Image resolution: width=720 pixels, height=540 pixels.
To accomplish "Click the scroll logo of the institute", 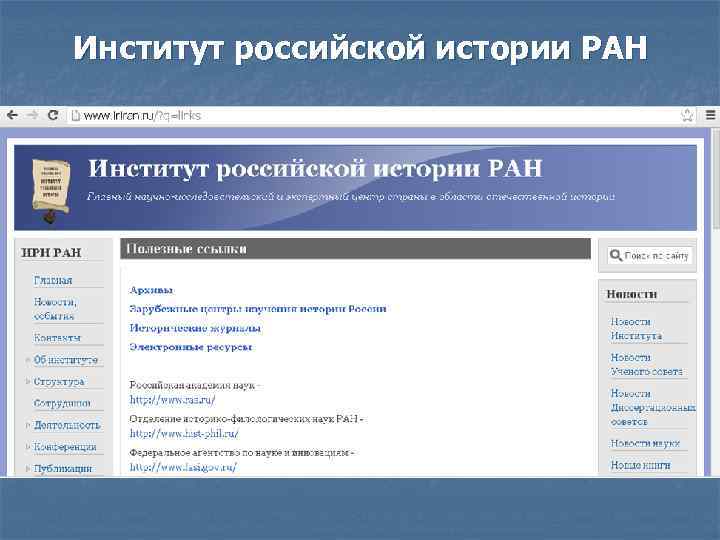I will [x=51, y=190].
